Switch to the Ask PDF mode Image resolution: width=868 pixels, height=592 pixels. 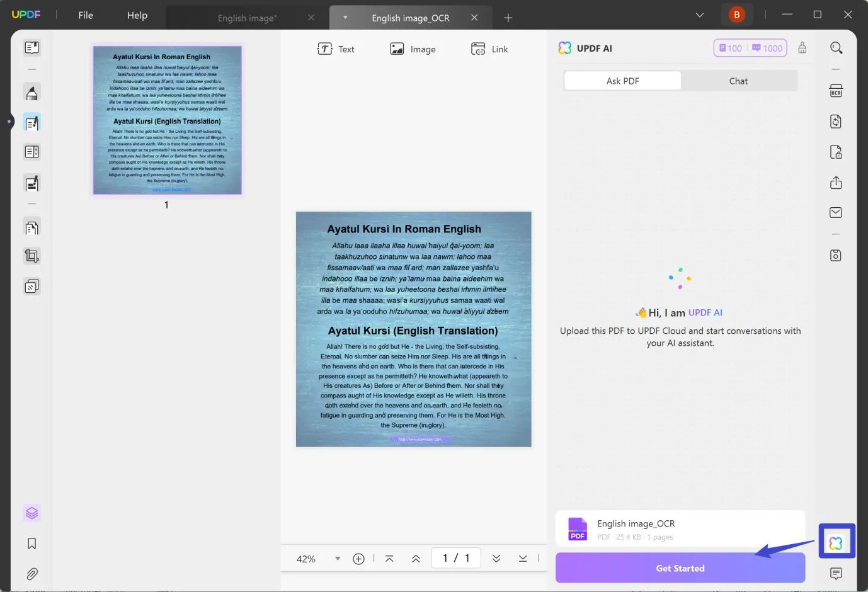[x=622, y=81]
